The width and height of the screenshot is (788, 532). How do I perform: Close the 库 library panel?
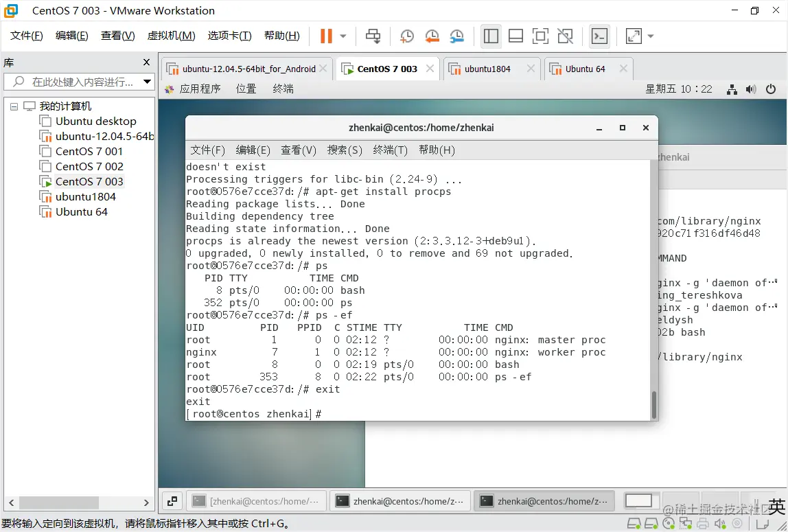pos(146,62)
